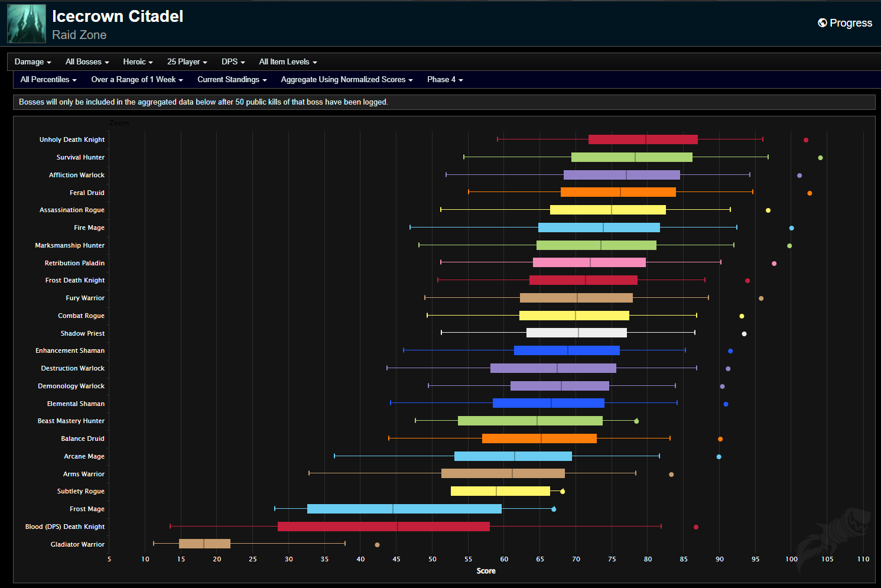The image size is (881, 588).
Task: Click the Retribution Paladin label
Action: pyautogui.click(x=74, y=263)
